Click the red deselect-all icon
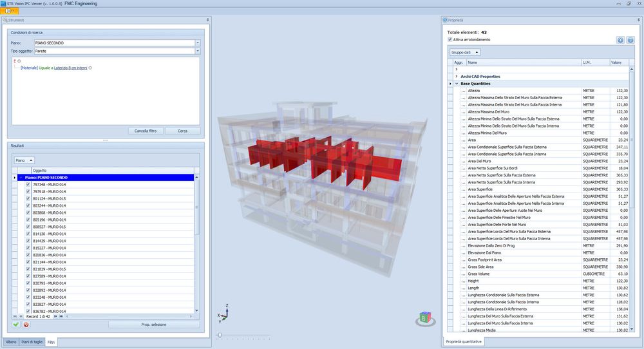Viewport: 644px width, 349px height. pos(26,325)
